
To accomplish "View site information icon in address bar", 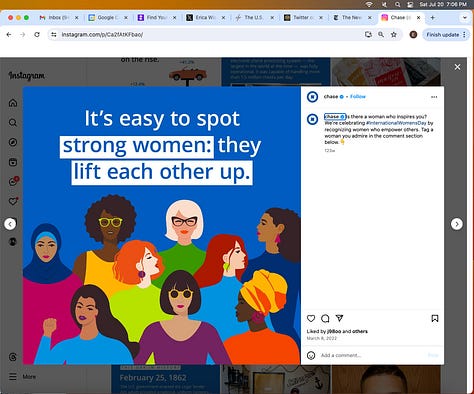I will point(54,35).
